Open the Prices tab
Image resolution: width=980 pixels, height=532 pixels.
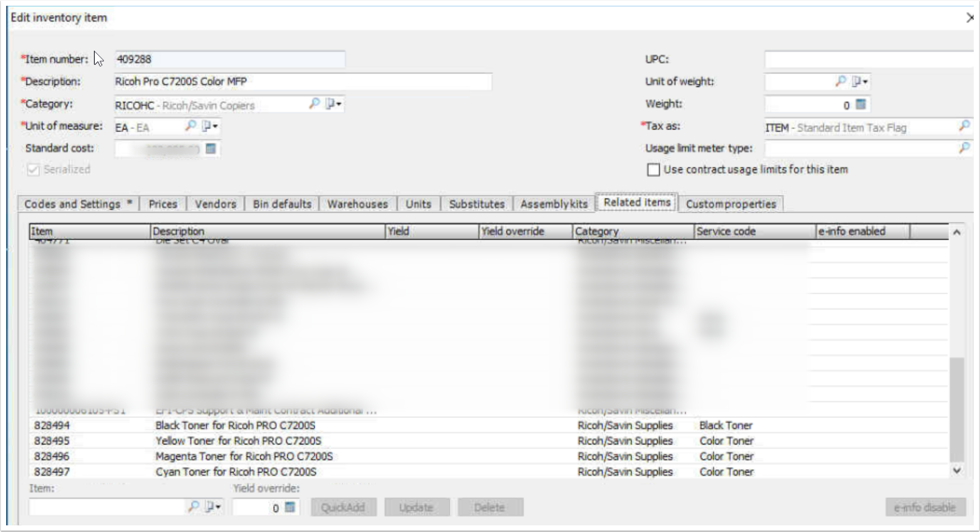(x=163, y=204)
